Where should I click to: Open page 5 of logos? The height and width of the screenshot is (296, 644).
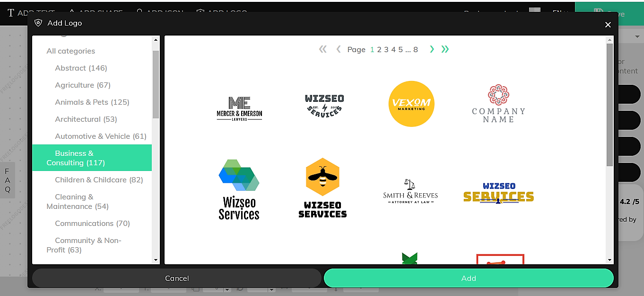[400, 49]
